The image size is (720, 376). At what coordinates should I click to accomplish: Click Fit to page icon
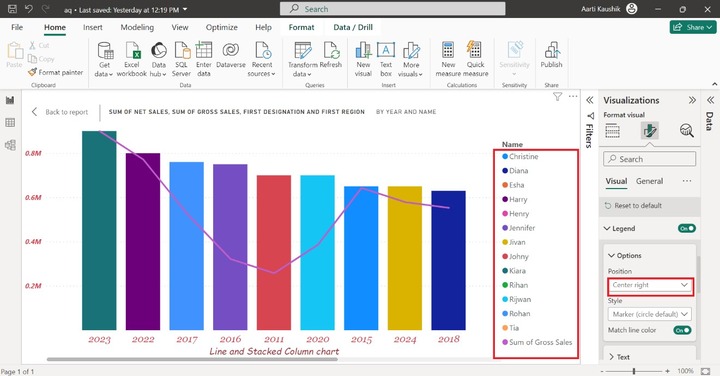click(x=705, y=370)
